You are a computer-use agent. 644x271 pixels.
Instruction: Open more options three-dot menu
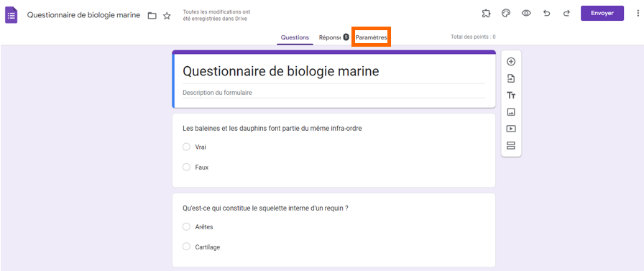click(637, 13)
